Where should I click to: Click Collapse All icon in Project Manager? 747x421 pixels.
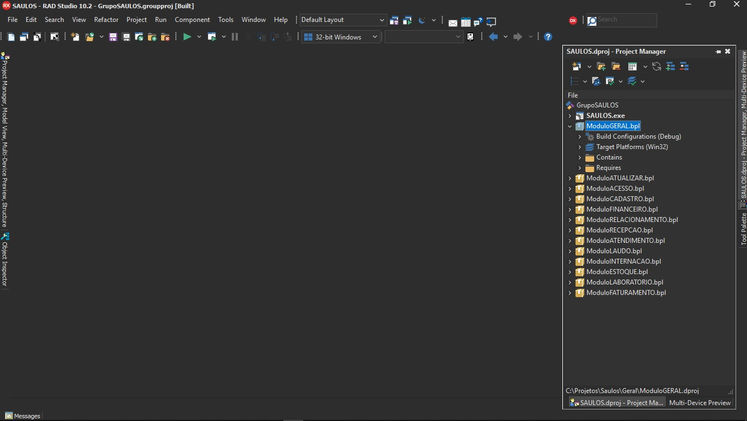(x=684, y=67)
